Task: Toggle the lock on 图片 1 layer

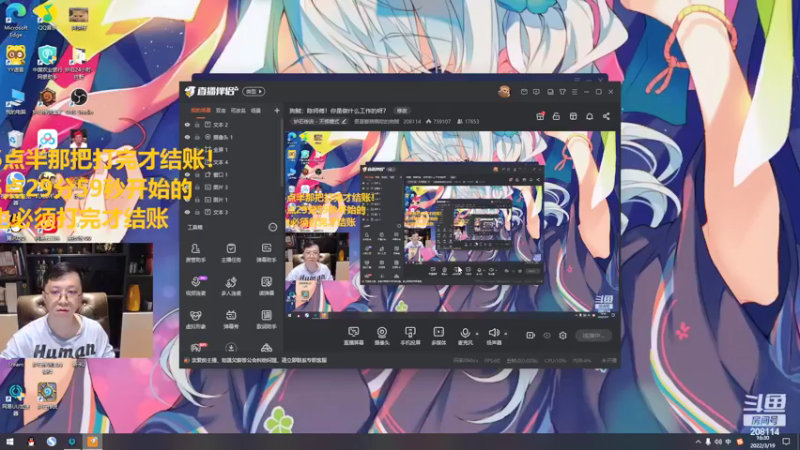Action: 197,199
